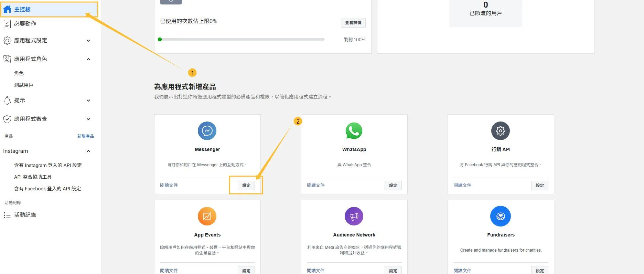Click the Audience Network card title
644x274 pixels.
pyautogui.click(x=354, y=235)
